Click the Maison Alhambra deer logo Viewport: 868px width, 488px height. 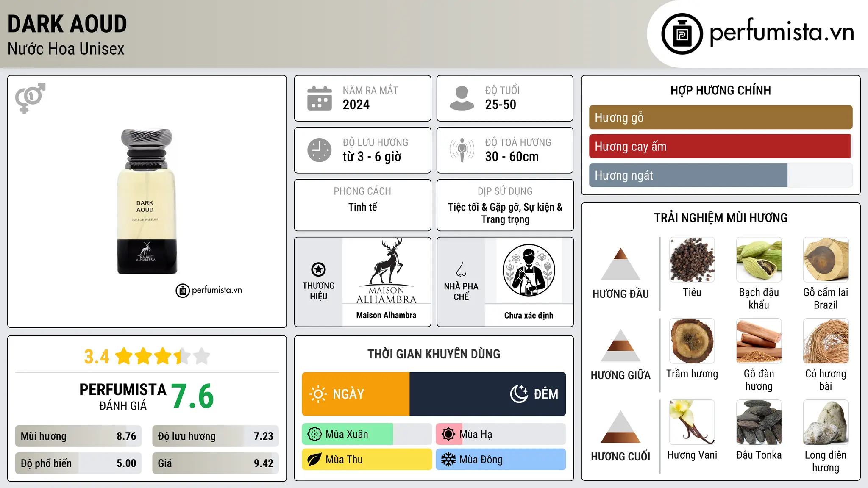pos(386,271)
